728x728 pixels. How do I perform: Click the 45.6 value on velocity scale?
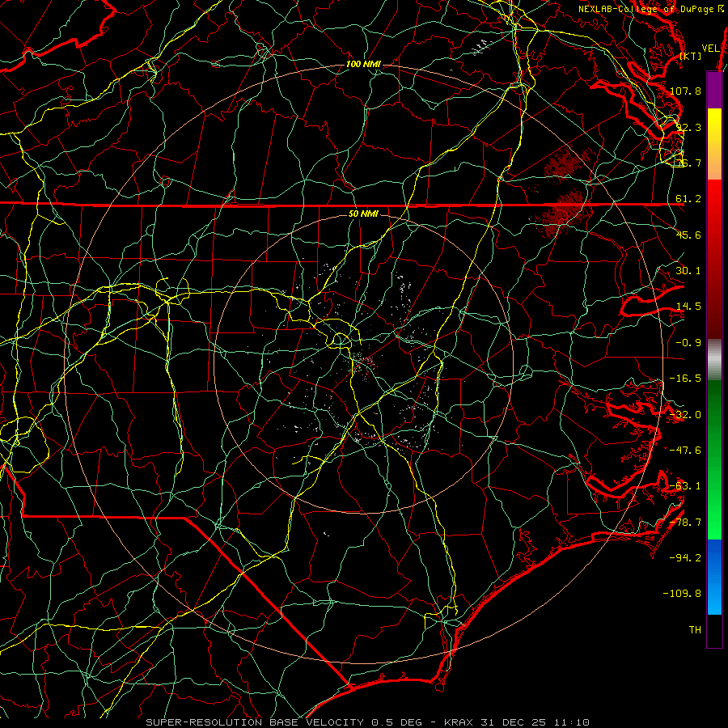tap(688, 235)
